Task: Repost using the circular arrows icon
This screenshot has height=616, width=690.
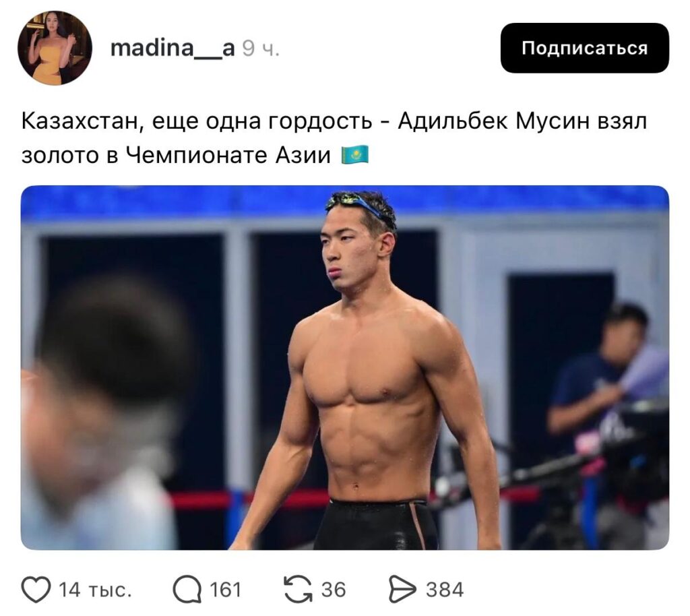Action: tap(298, 590)
